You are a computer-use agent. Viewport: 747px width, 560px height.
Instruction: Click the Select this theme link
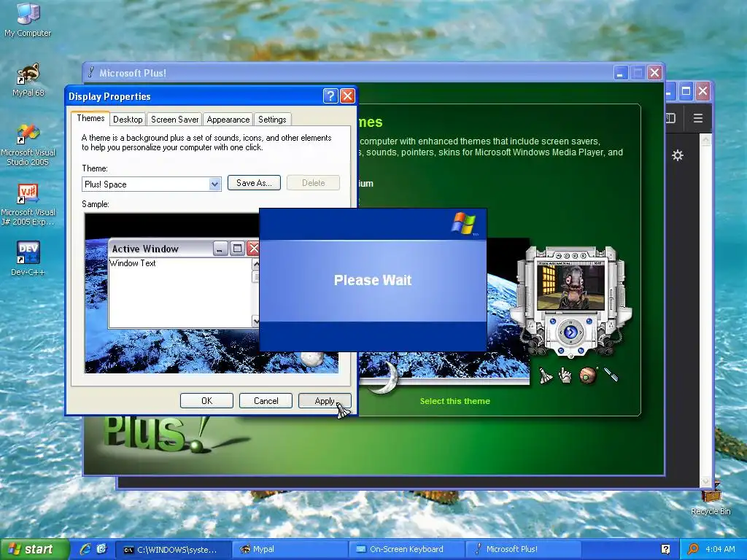pyautogui.click(x=455, y=401)
